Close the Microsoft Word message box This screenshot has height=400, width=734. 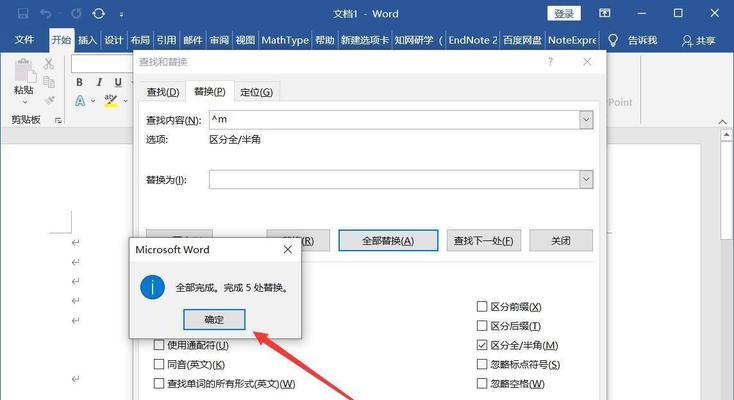click(288, 250)
